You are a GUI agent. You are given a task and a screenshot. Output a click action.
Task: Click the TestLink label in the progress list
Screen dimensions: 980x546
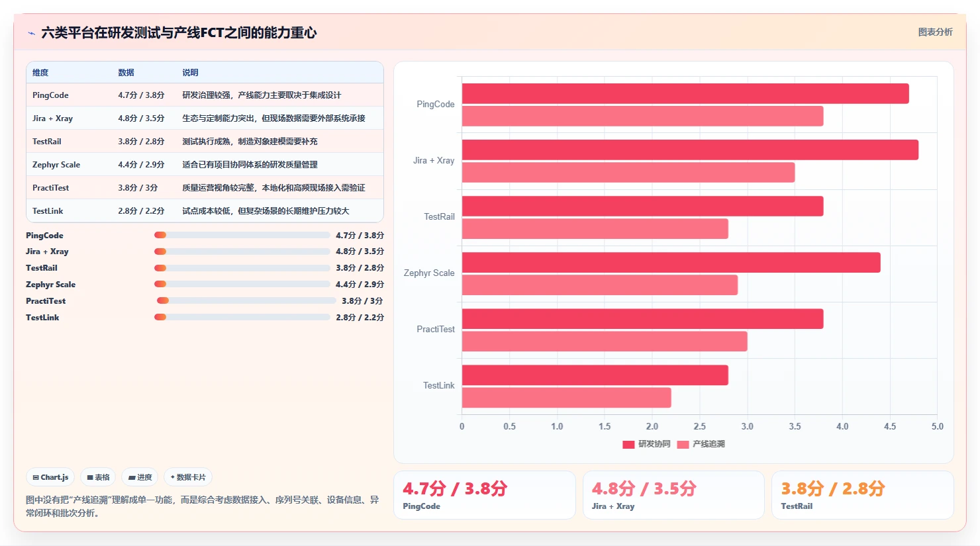42,317
